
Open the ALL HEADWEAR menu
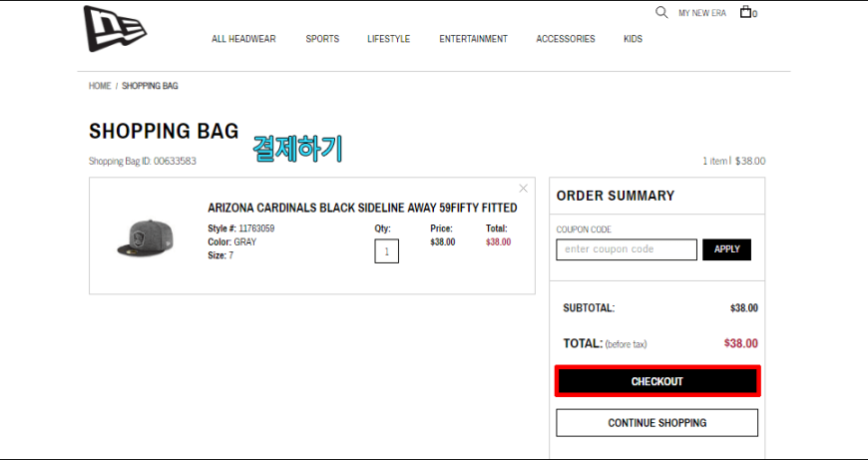[243, 39]
